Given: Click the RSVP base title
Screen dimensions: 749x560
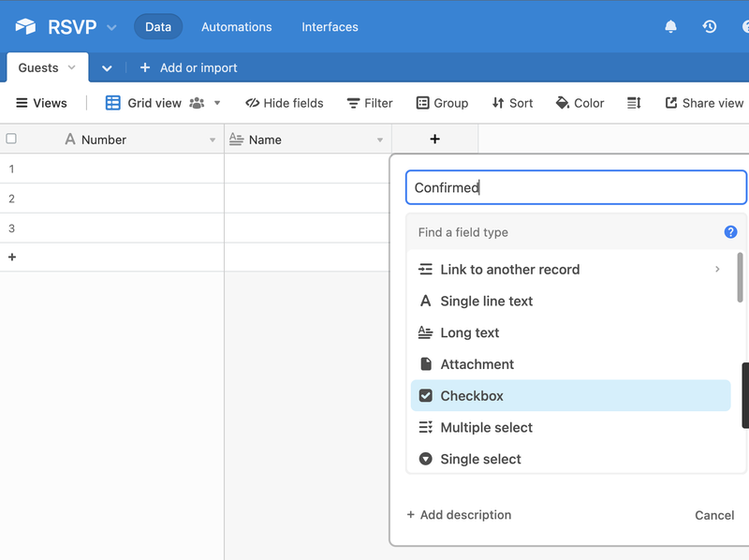Looking at the screenshot, I should click(72, 27).
